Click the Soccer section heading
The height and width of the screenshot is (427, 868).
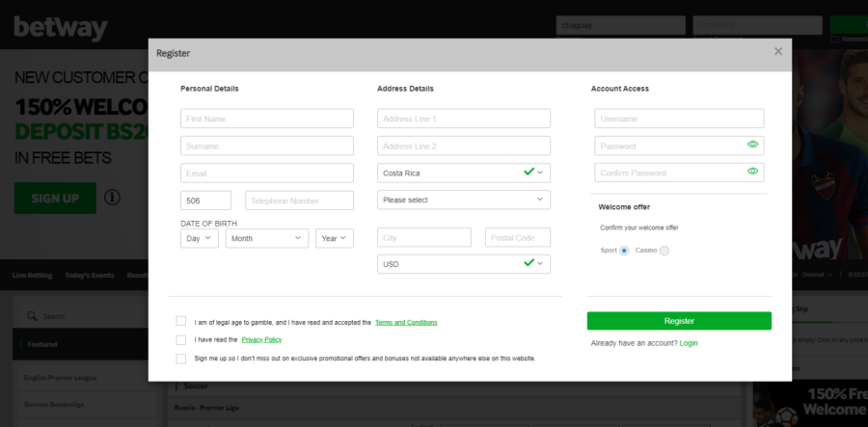pos(196,387)
